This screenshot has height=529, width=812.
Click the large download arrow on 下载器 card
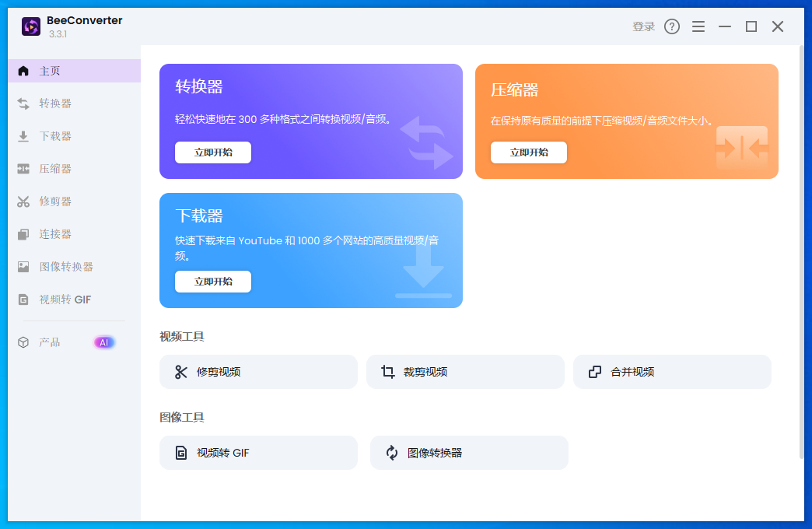[423, 272]
